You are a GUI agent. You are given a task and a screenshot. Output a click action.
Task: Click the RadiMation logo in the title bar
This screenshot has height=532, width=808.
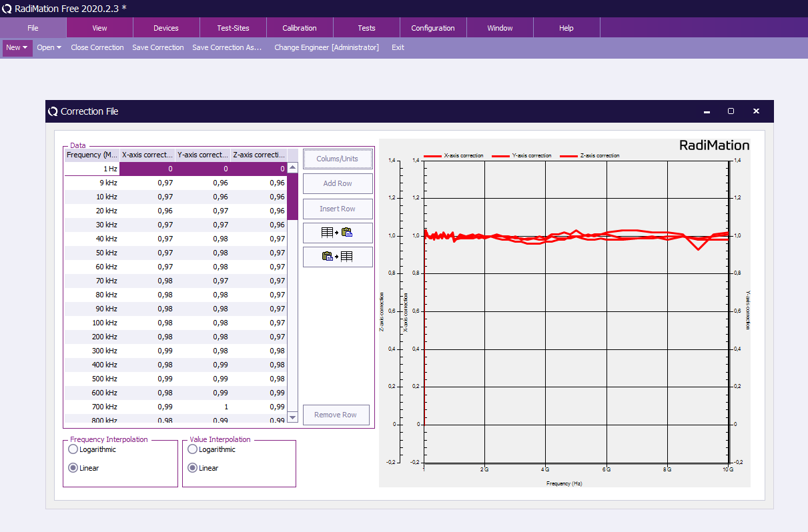click(7, 9)
